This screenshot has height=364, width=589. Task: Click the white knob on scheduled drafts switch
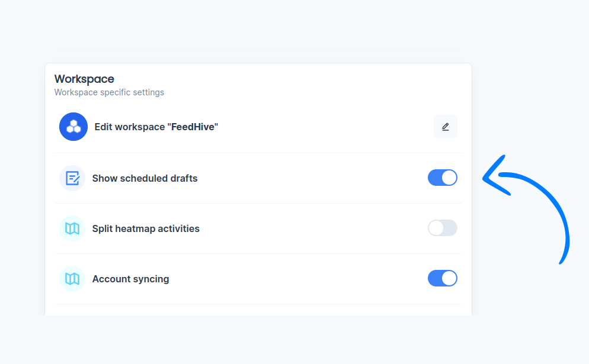(x=449, y=178)
